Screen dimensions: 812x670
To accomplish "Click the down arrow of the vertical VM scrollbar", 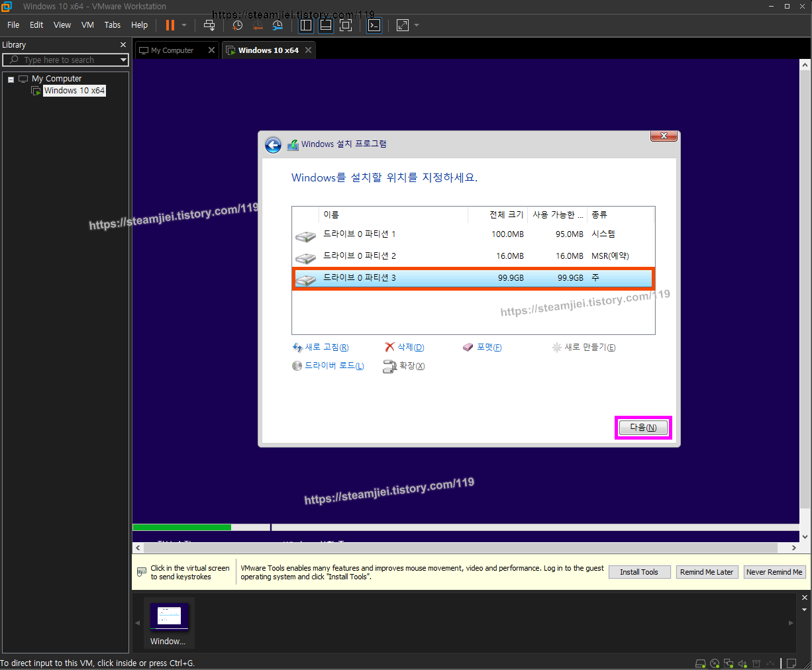I will click(805, 537).
